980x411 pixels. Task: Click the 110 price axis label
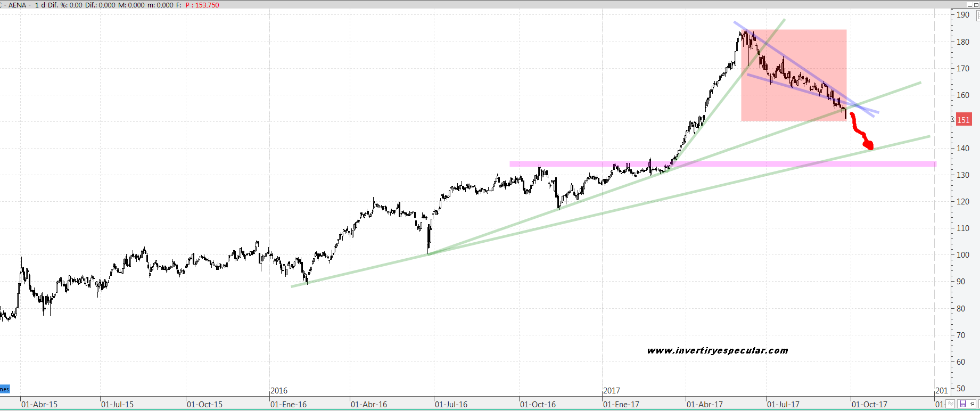[x=963, y=228]
